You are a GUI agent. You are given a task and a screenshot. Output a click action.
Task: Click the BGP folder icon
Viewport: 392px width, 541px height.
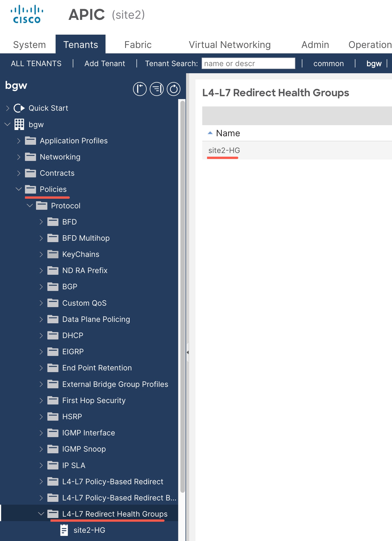coord(53,287)
